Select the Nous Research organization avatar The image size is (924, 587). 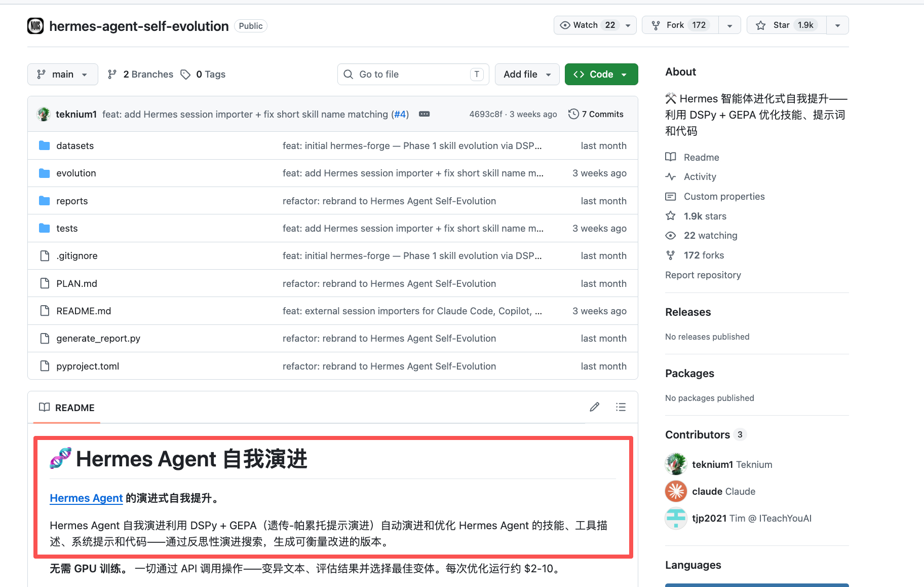pyautogui.click(x=35, y=26)
